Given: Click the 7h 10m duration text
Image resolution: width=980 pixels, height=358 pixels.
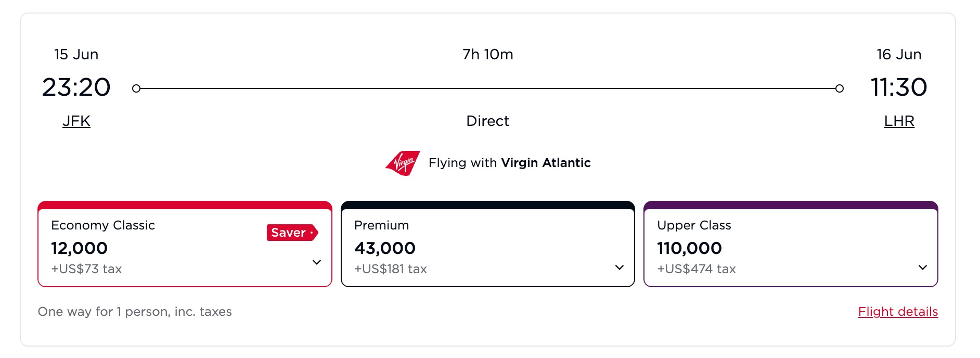Looking at the screenshot, I should [487, 54].
